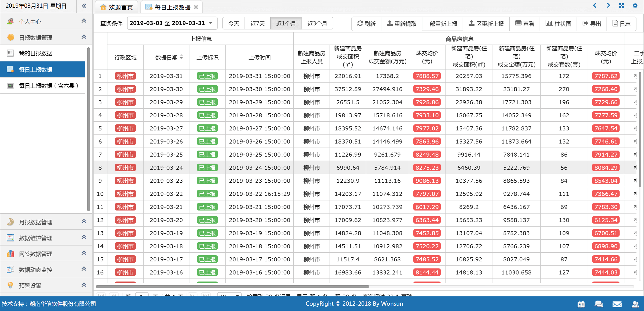The image size is (644, 311).
Task: Click 数据动态监控 icon
Action: click(x=10, y=269)
